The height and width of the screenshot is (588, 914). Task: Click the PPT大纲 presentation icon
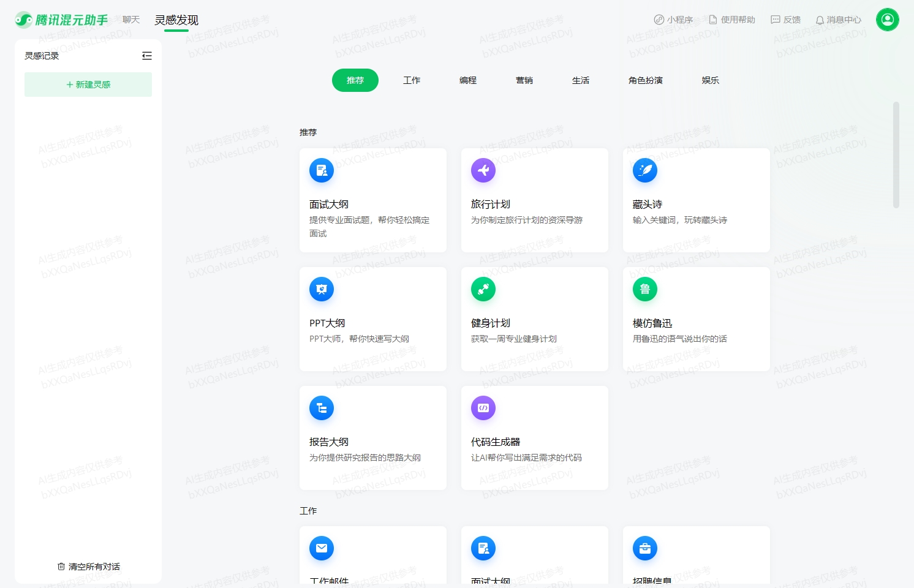click(322, 289)
